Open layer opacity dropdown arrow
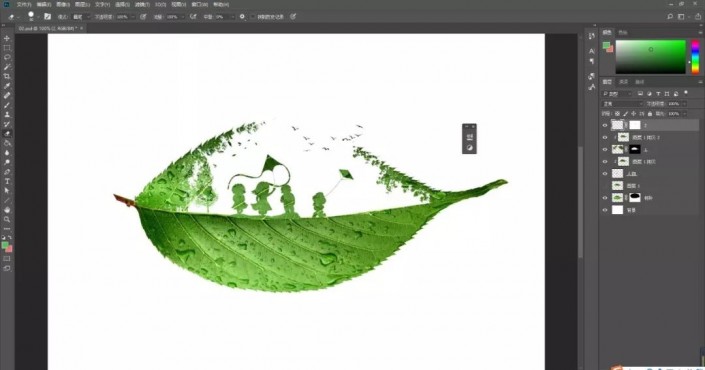The height and width of the screenshot is (370, 705). click(x=685, y=104)
